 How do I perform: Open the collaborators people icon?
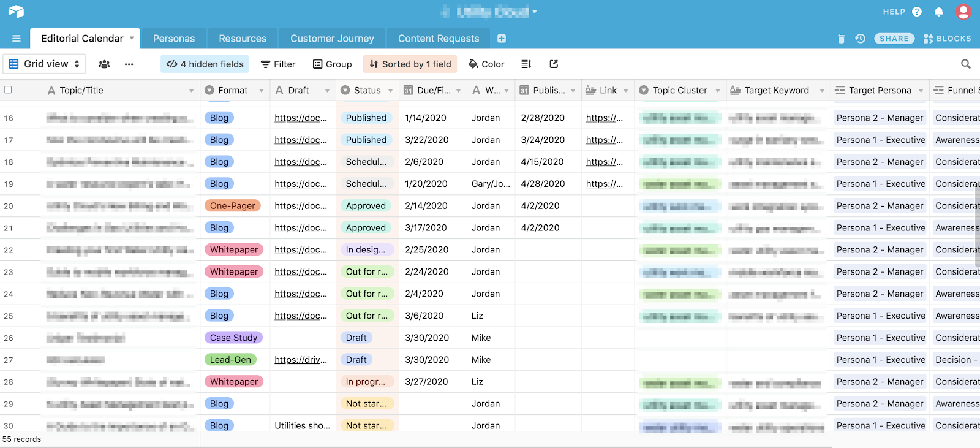(105, 64)
